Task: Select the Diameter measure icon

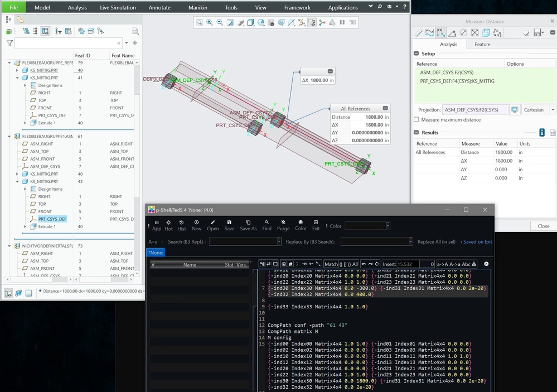Action: 463,33
